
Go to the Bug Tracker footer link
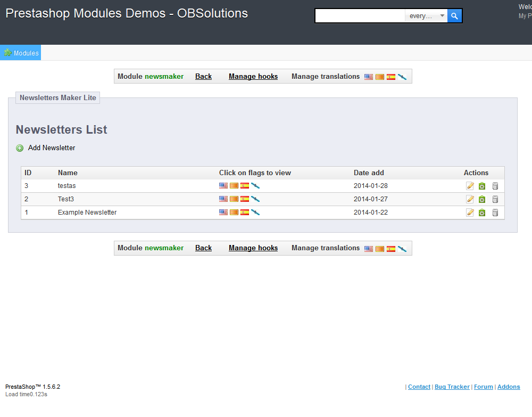point(452,387)
